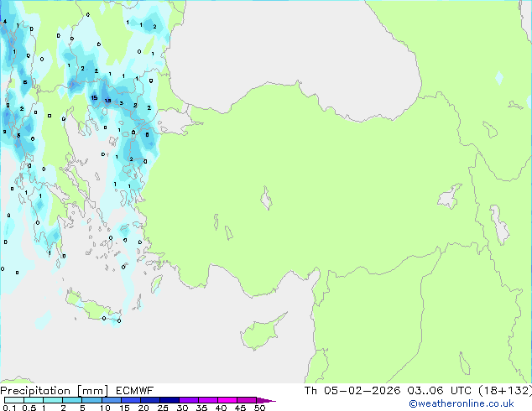Click the "0.1" legend scale label

(9, 408)
